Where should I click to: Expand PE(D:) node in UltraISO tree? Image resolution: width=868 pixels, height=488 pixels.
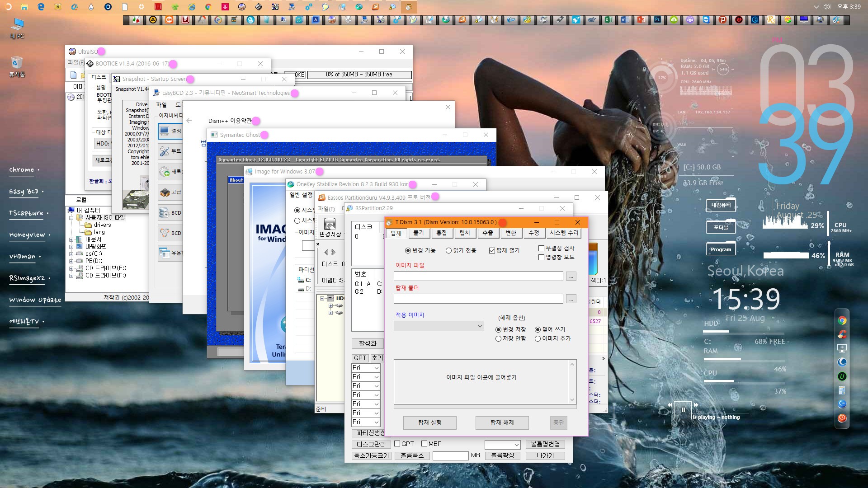pyautogui.click(x=71, y=261)
